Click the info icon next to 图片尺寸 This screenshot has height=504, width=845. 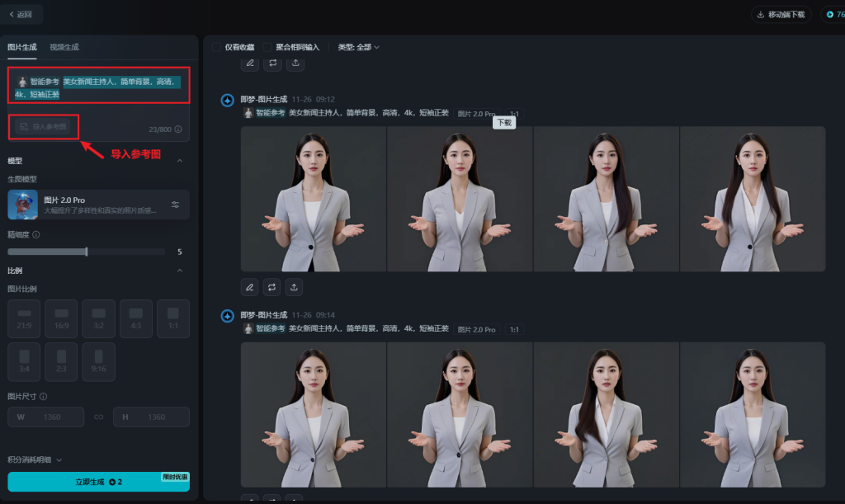pyautogui.click(x=43, y=396)
